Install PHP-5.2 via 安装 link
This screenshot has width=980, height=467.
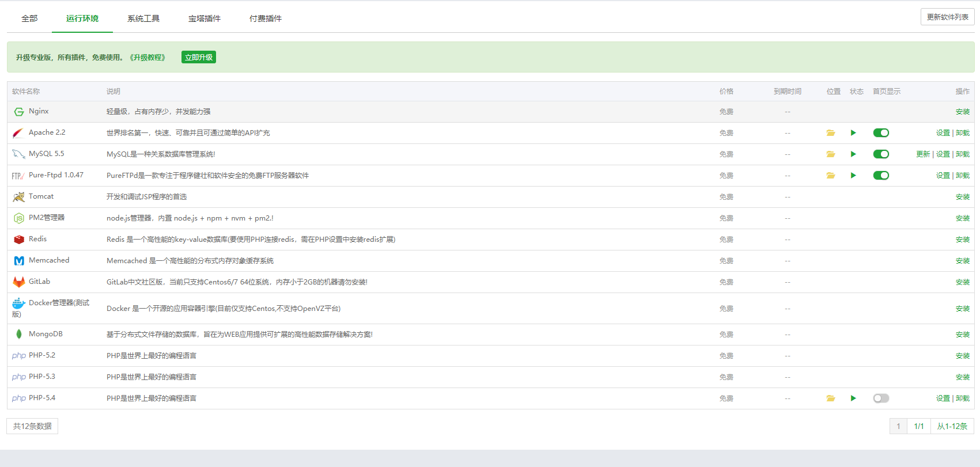pos(963,356)
